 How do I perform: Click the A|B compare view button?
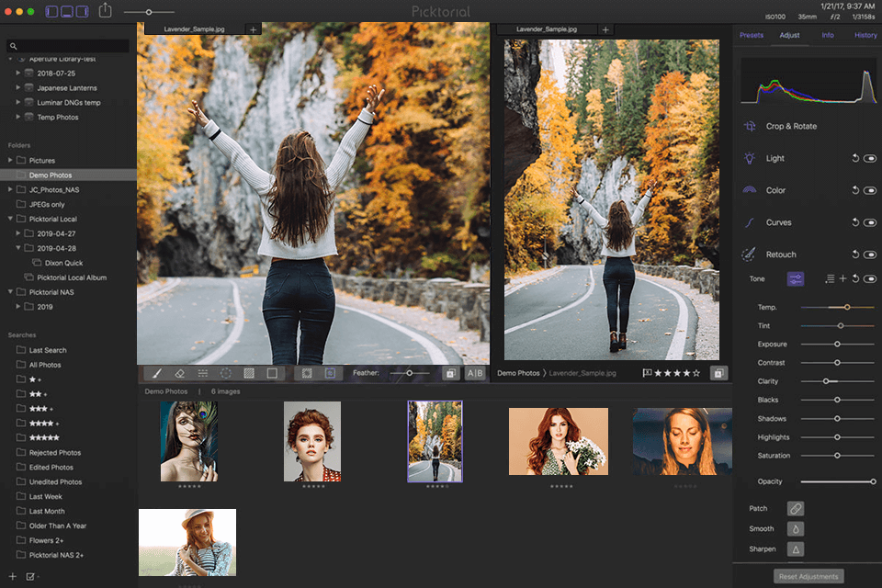coord(475,374)
